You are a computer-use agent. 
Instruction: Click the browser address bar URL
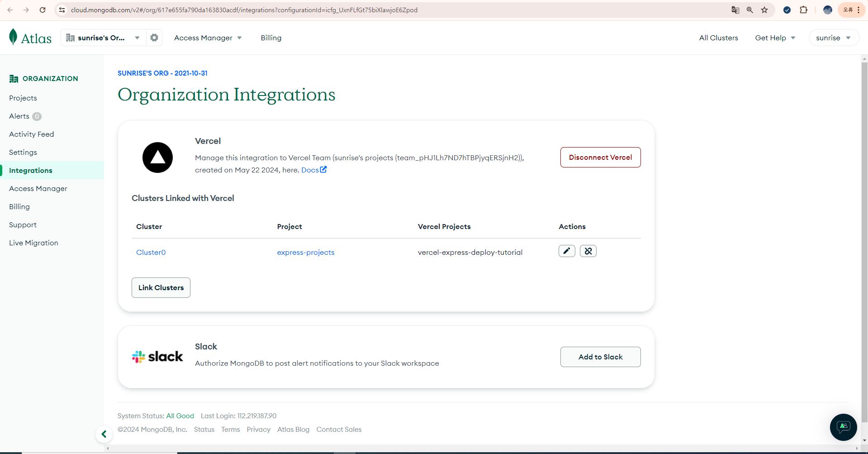click(x=244, y=10)
